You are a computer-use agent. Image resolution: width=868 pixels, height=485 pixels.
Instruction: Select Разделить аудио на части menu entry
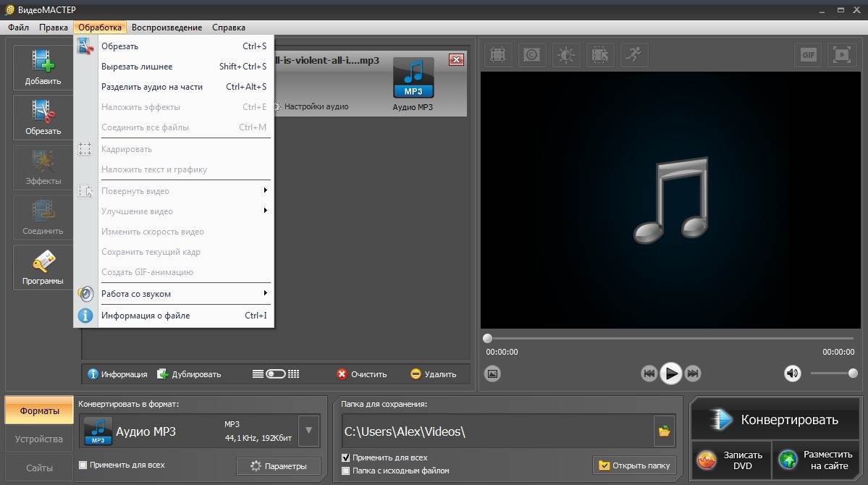point(152,87)
